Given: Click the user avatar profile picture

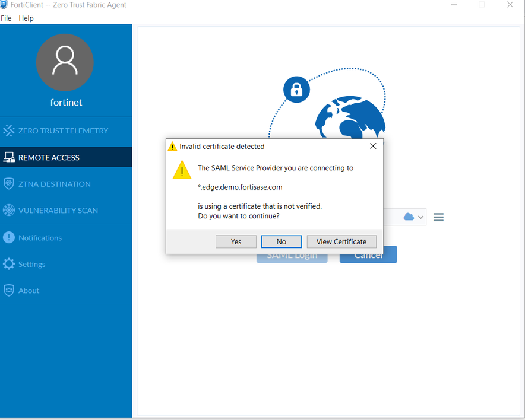Looking at the screenshot, I should [65, 62].
